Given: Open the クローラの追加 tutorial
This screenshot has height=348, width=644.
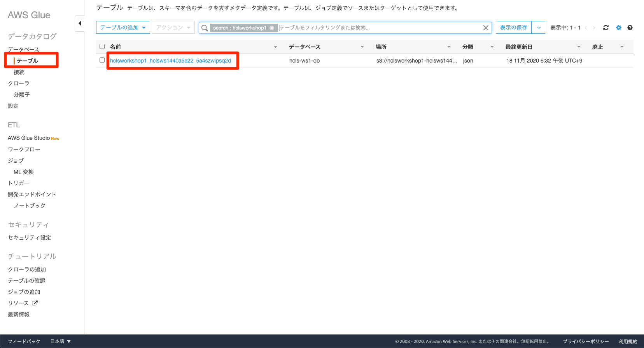Looking at the screenshot, I should click(27, 269).
